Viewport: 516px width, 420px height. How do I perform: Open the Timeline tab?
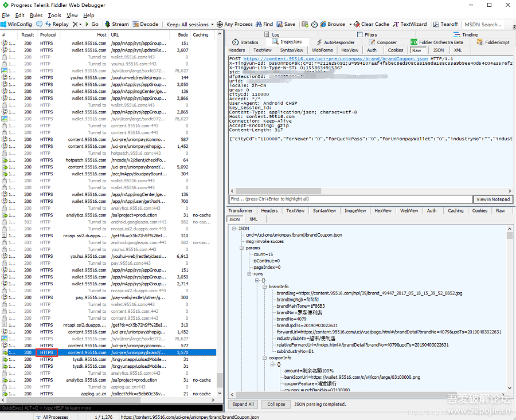point(466,34)
